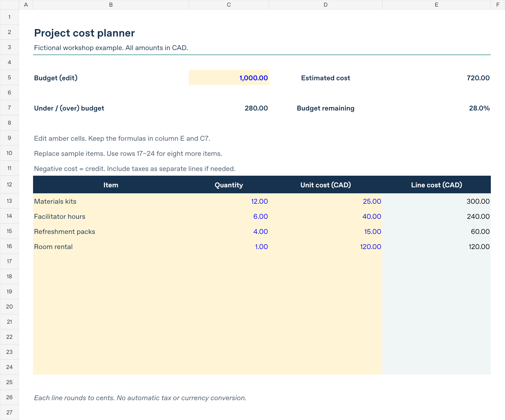Screen dimensions: 505x420
Task: Select the Facilitator hours item cell
Action: (x=111, y=216)
